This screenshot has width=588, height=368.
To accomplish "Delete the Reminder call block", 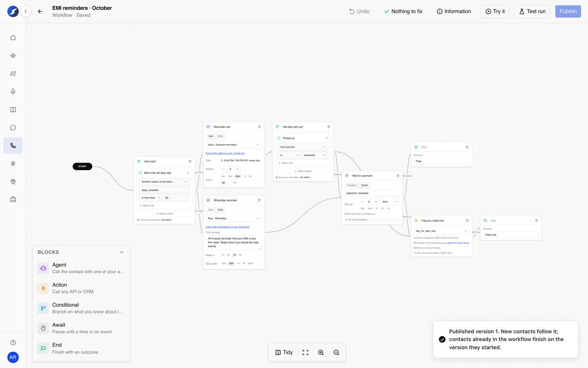I will pyautogui.click(x=259, y=127).
